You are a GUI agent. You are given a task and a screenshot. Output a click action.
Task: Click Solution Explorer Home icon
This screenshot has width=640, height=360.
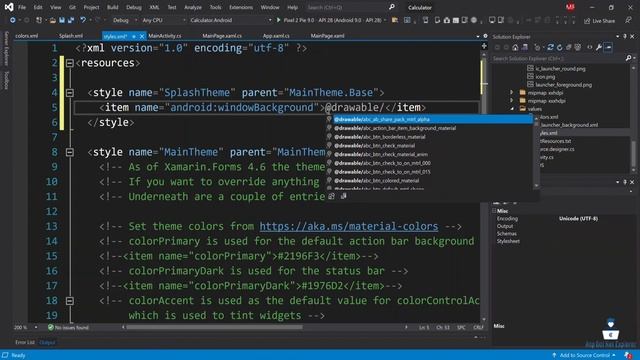[x=516, y=48]
